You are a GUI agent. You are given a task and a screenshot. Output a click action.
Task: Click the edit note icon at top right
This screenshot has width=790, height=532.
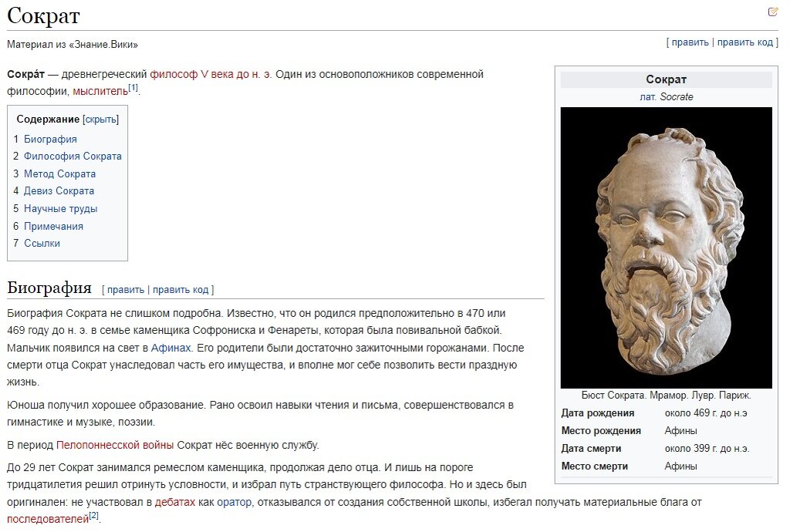[772, 12]
